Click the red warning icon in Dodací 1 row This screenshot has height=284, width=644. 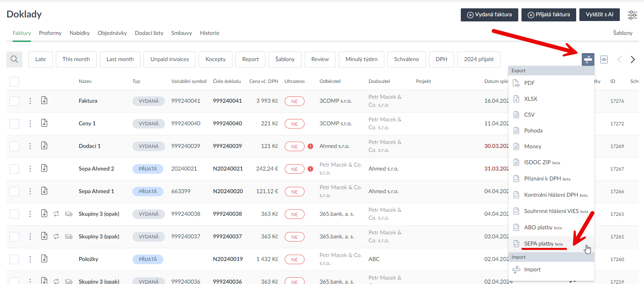tap(310, 146)
